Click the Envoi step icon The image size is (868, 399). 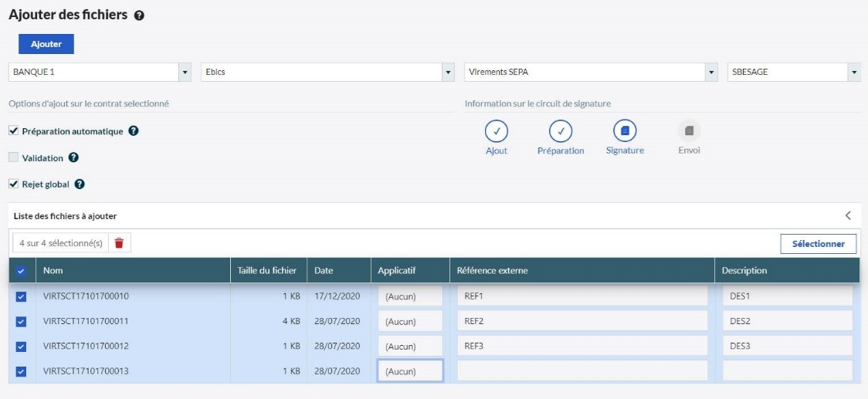pyautogui.click(x=689, y=130)
